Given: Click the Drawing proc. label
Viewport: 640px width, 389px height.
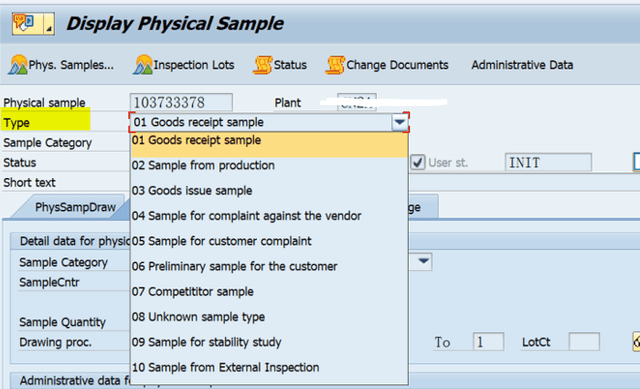Looking at the screenshot, I should (x=55, y=342).
